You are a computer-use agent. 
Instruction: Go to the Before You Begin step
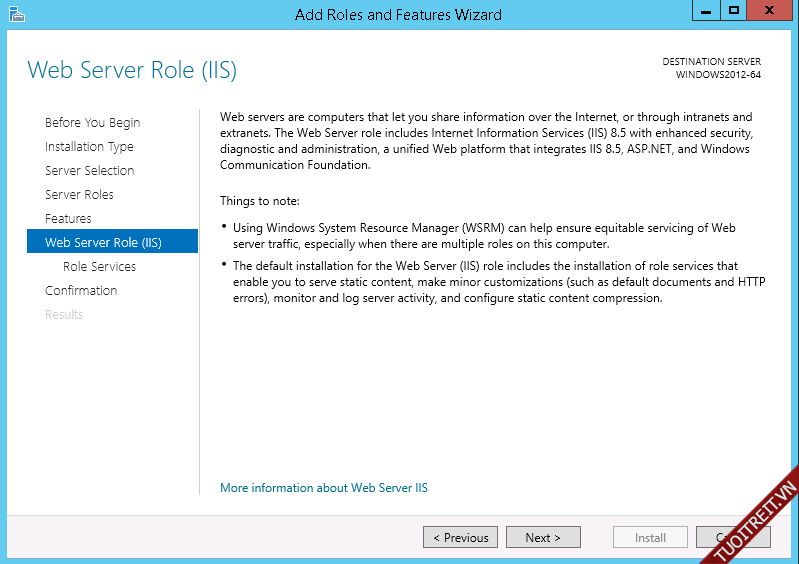coord(92,123)
